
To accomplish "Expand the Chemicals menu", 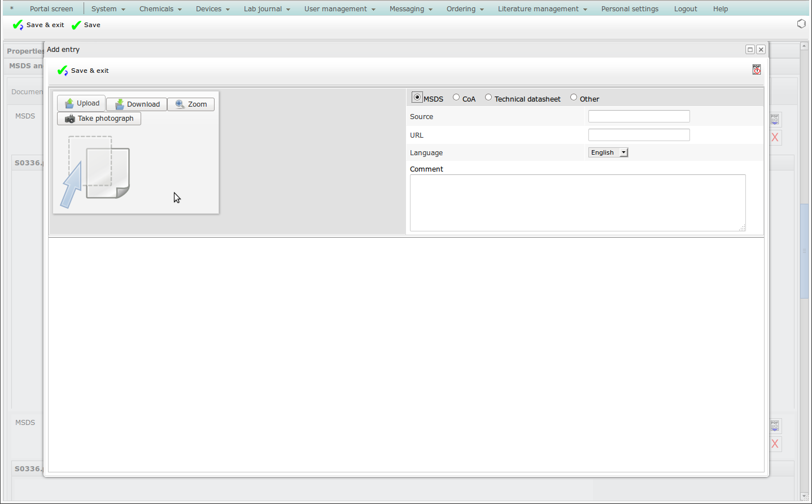I will tap(160, 9).
